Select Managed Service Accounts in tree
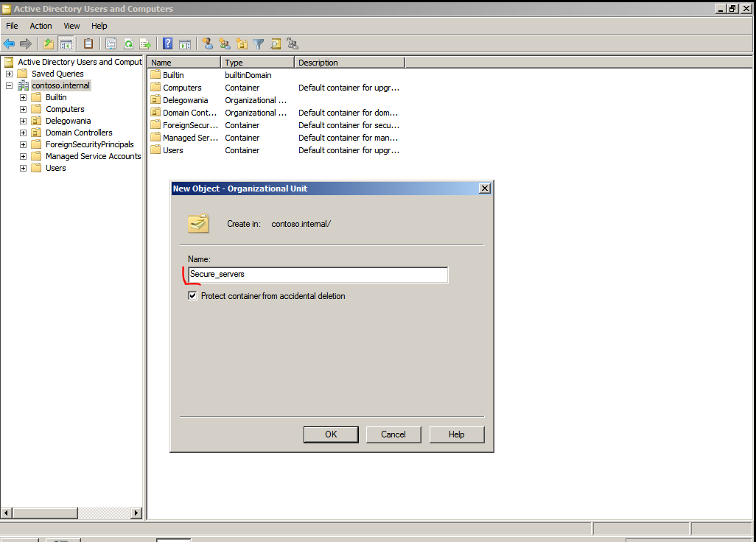The width and height of the screenshot is (756, 542). (x=94, y=157)
